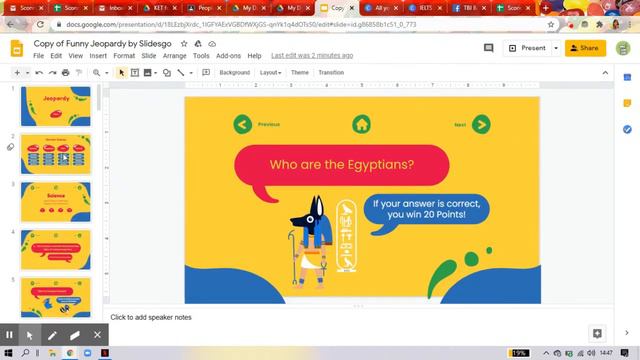Image resolution: width=640 pixels, height=360 pixels.
Task: Open the View menu
Action: (x=76, y=56)
